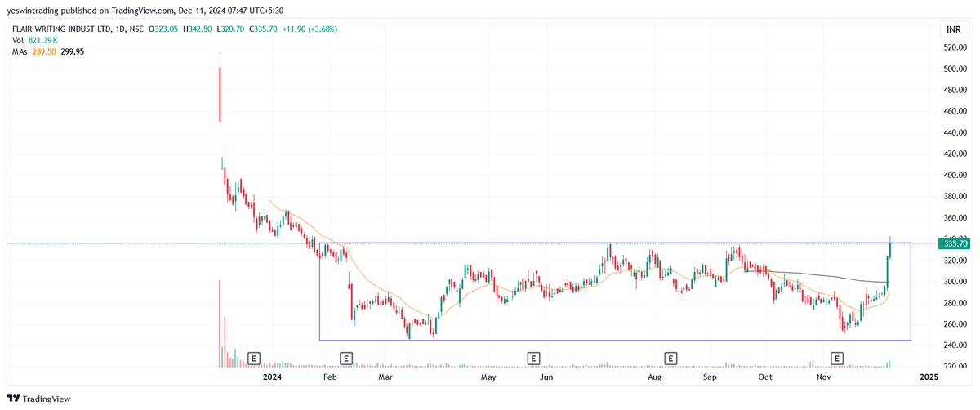
Task: Open the earnings E marker after Aug
Action: coord(671,358)
